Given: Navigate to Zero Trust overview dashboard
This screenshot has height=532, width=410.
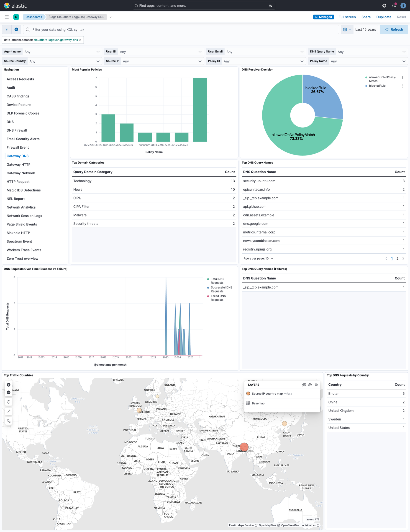Looking at the screenshot, I should 22,259.
